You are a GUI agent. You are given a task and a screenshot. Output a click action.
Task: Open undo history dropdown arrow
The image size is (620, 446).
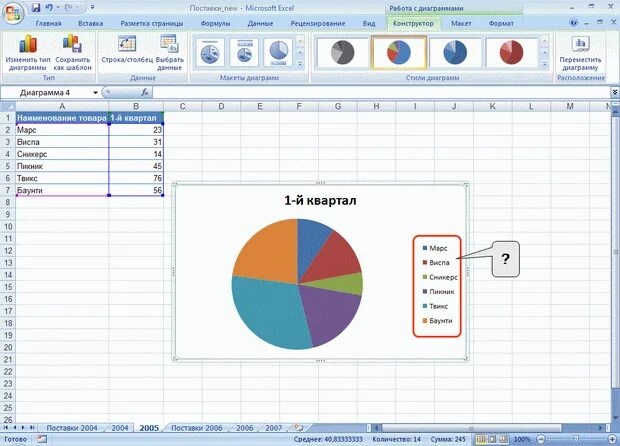[58, 8]
